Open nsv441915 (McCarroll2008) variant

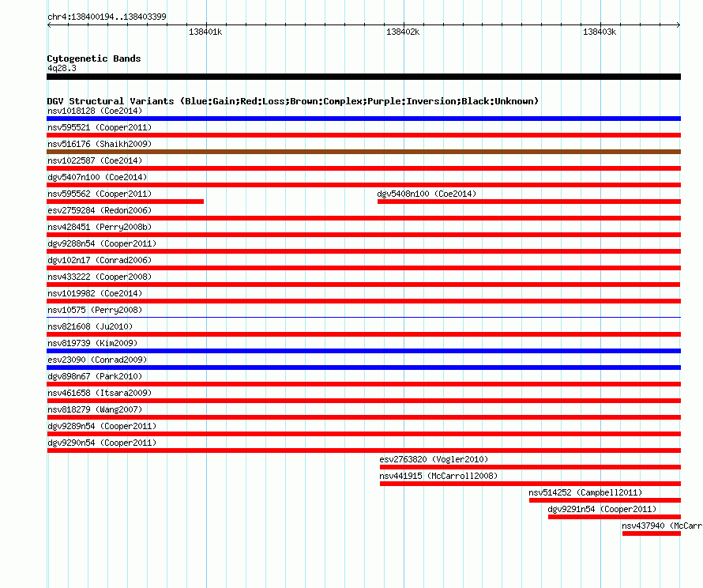[438, 476]
